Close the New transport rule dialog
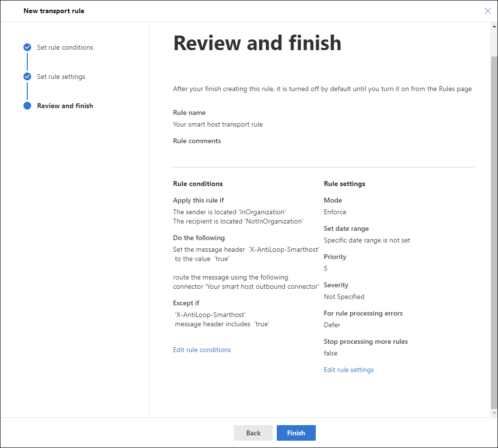The height and width of the screenshot is (448, 498). [487, 11]
